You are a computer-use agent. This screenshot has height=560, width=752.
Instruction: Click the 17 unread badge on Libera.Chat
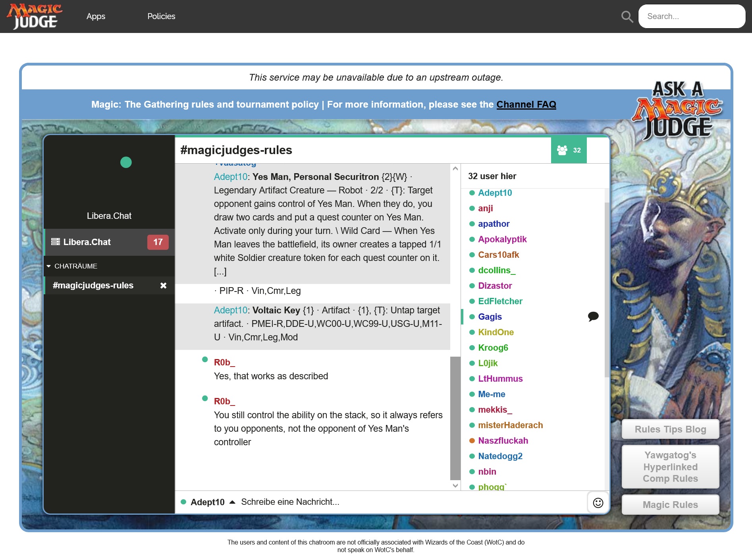pos(158,242)
